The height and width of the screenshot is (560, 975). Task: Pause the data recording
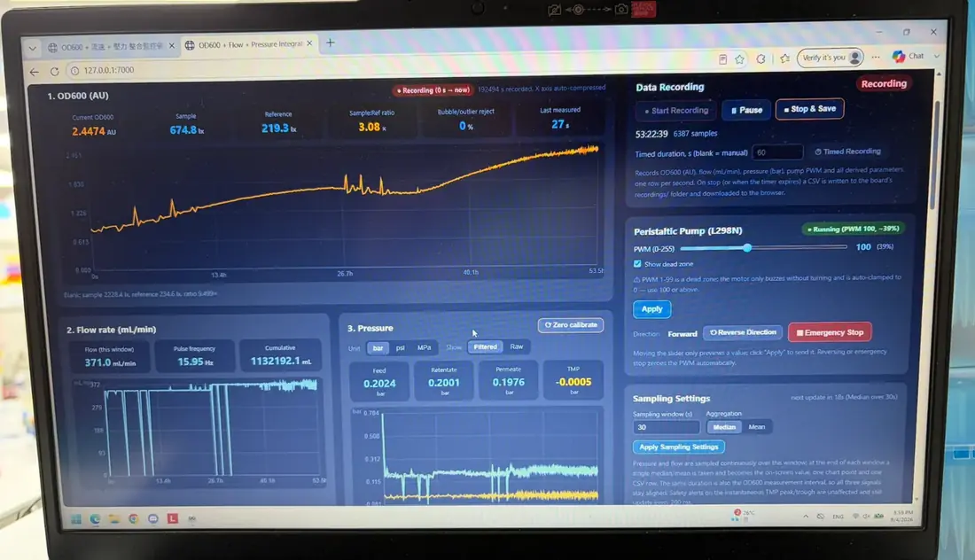click(747, 110)
